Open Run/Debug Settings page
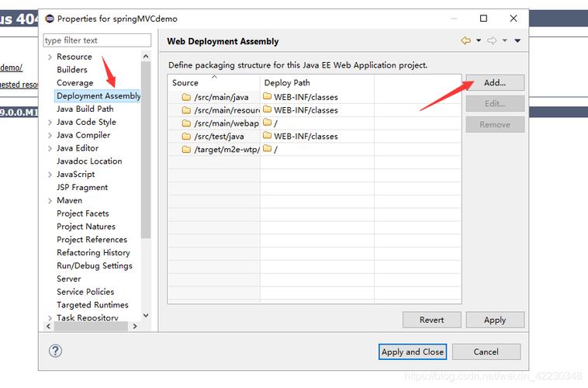 [x=95, y=265]
